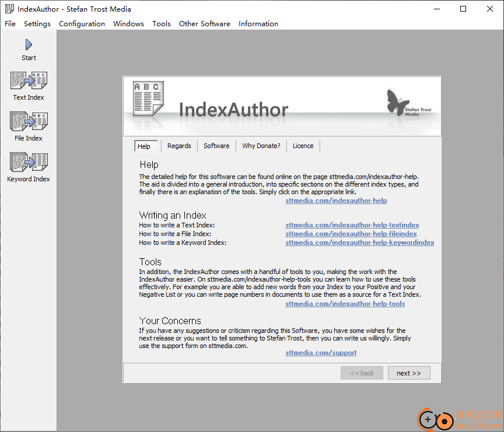
Task: Minimize the IndexAuthor window
Action: (x=437, y=9)
